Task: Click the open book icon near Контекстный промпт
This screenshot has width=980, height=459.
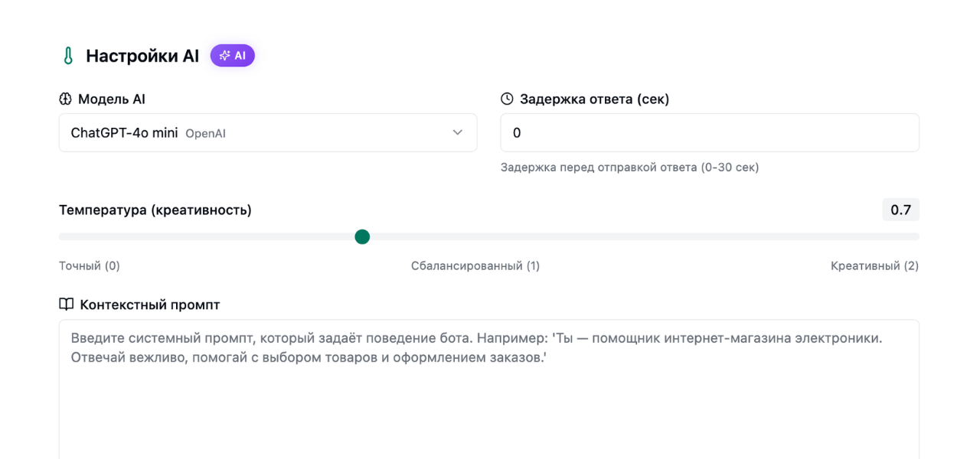Action: [66, 304]
